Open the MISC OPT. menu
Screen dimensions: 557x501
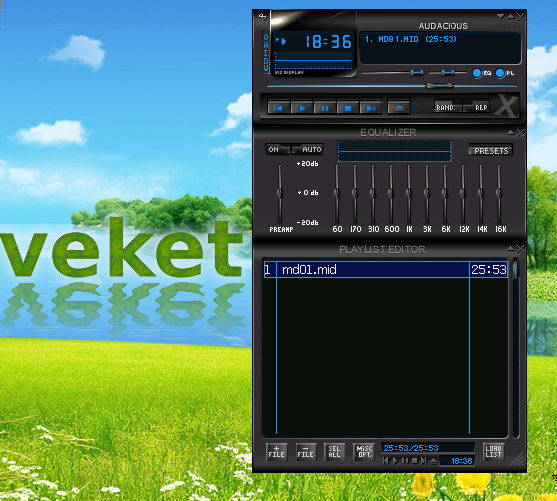(x=364, y=452)
